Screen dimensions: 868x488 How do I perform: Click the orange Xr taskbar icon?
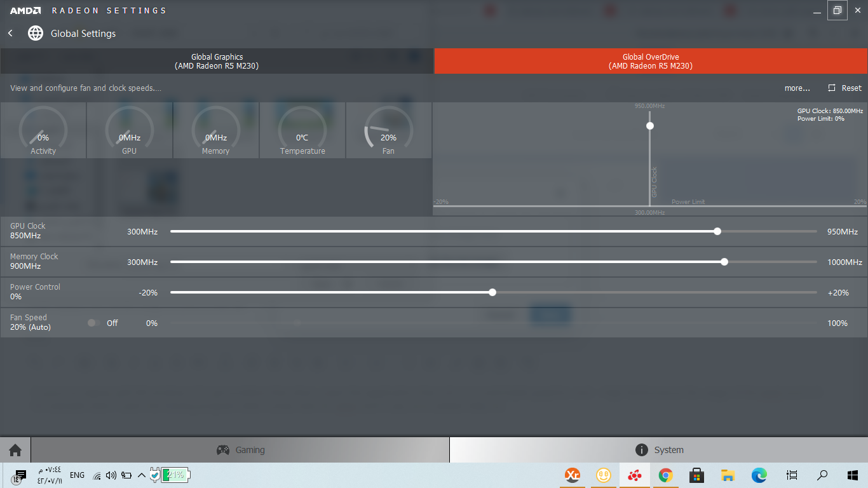point(573,475)
